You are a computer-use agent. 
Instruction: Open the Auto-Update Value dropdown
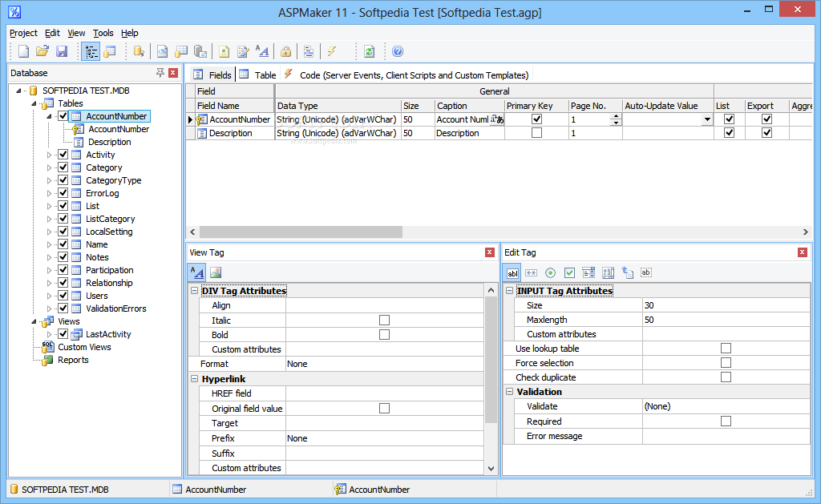707,119
